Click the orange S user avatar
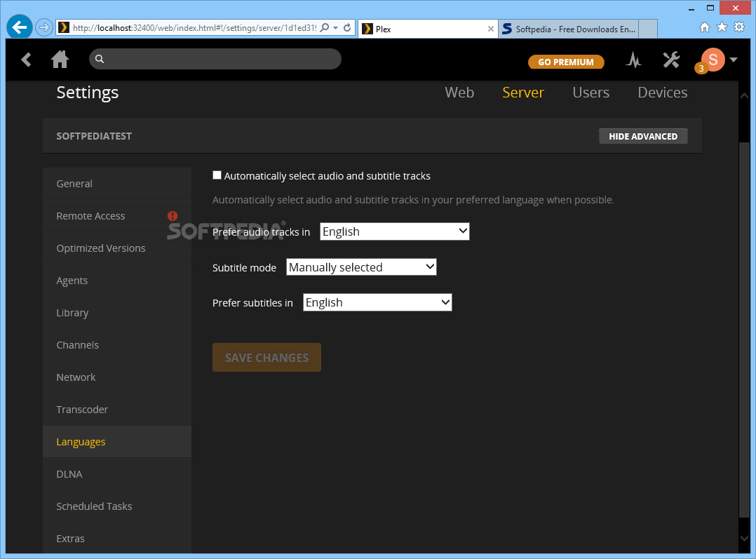This screenshot has width=756, height=559. [713, 60]
